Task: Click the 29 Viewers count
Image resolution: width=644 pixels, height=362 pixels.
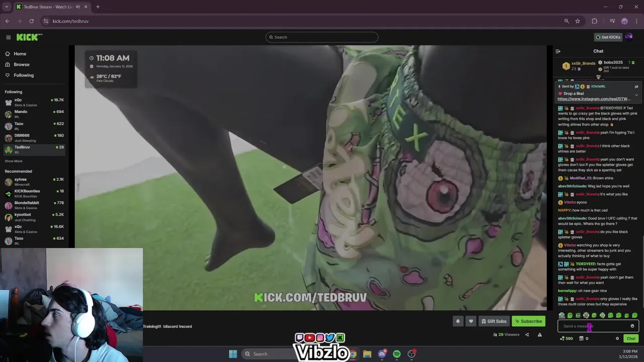Action: (507, 335)
